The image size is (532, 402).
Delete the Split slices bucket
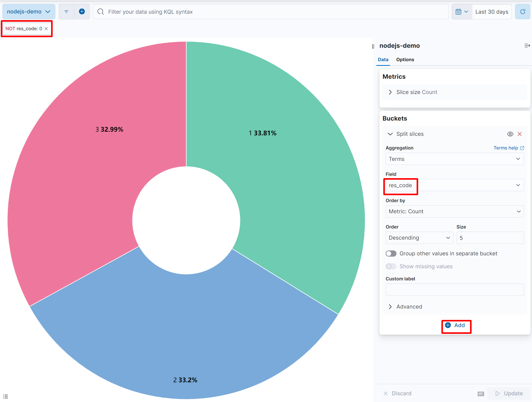point(520,134)
